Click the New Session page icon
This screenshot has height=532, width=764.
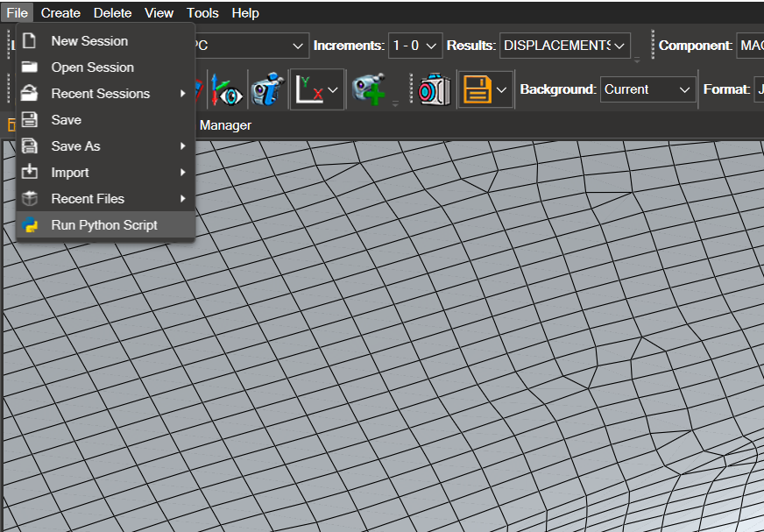click(x=30, y=41)
